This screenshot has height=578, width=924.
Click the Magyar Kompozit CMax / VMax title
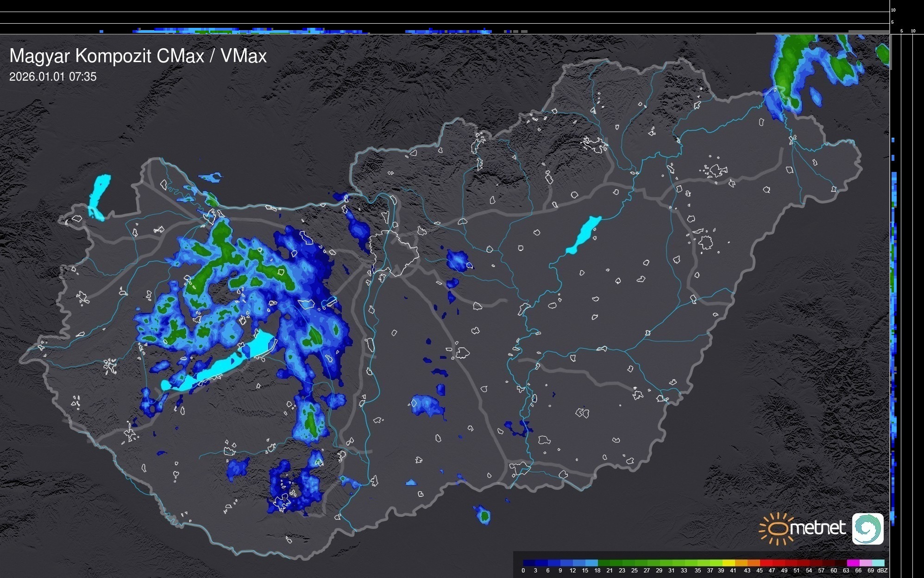click(x=138, y=56)
